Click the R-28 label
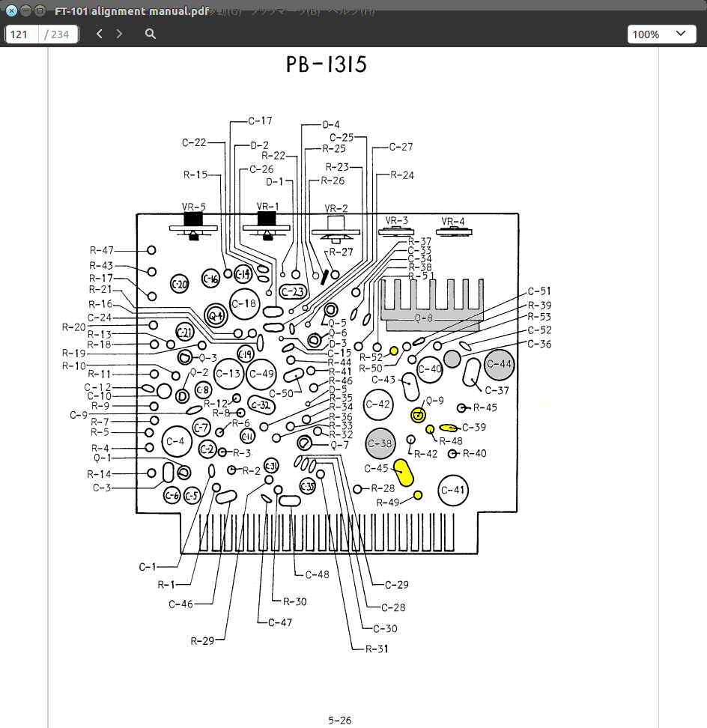The height and width of the screenshot is (728, 707). (383, 488)
